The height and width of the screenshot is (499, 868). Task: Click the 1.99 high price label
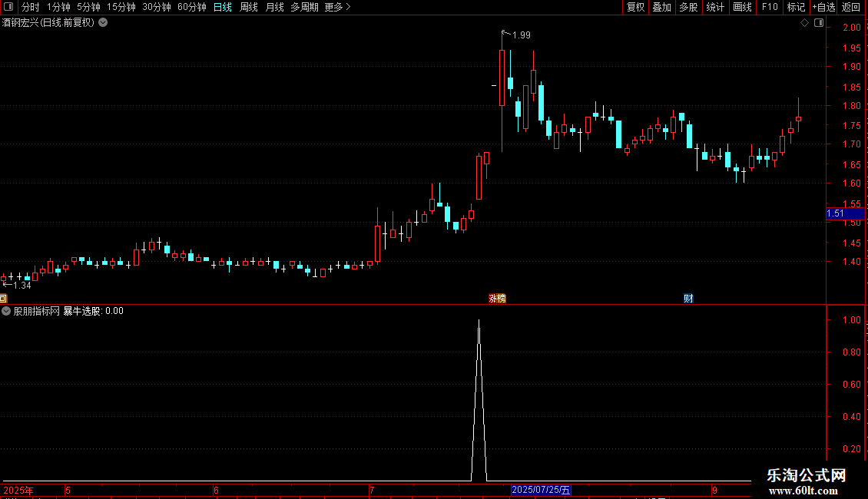[x=521, y=35]
